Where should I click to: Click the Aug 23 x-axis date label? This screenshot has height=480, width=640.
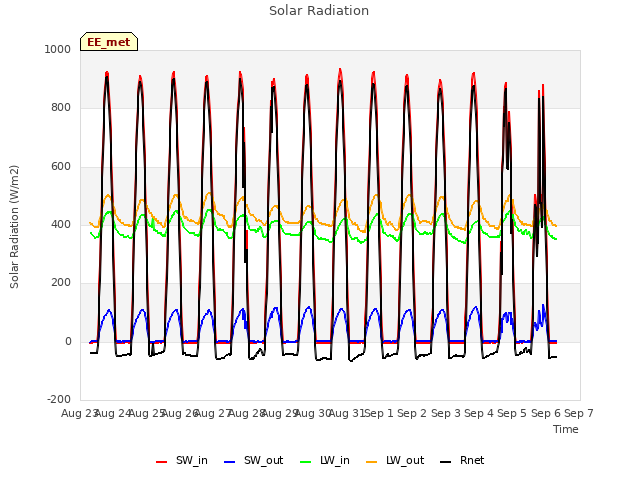(x=79, y=413)
